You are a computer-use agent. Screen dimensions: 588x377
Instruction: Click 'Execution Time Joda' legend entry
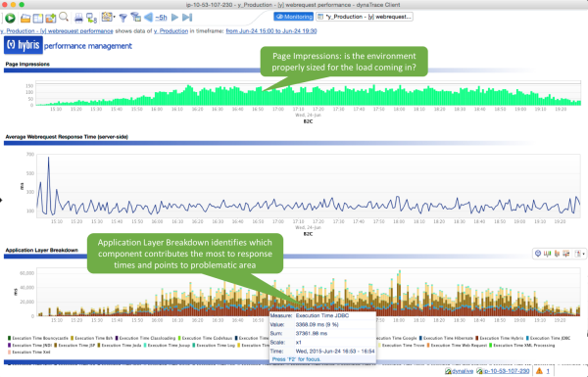(x=120, y=345)
